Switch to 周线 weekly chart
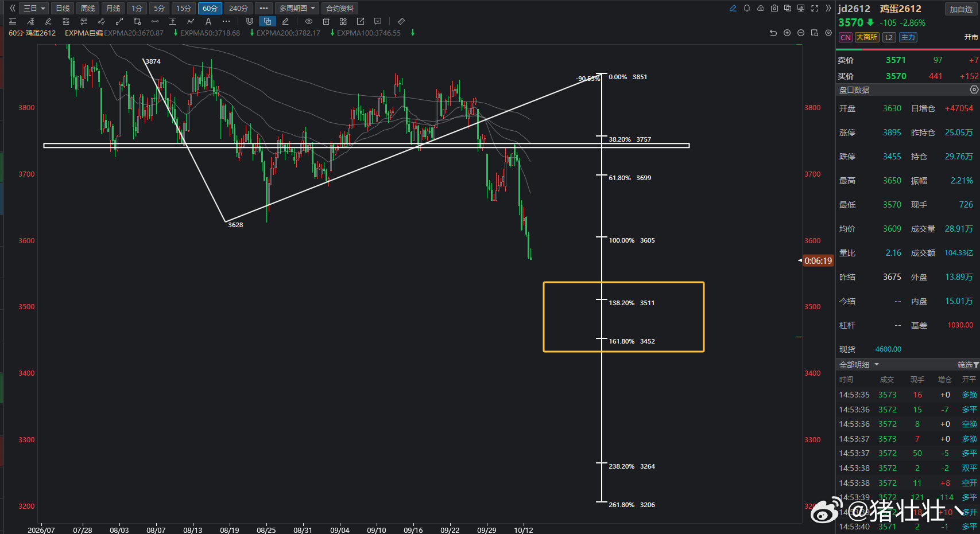The width and height of the screenshot is (980, 534). point(88,8)
